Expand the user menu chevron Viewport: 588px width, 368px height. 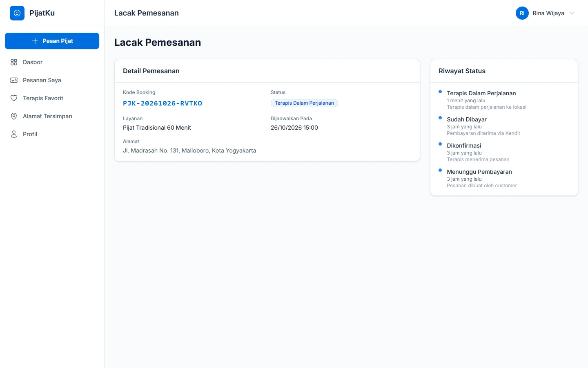click(572, 13)
